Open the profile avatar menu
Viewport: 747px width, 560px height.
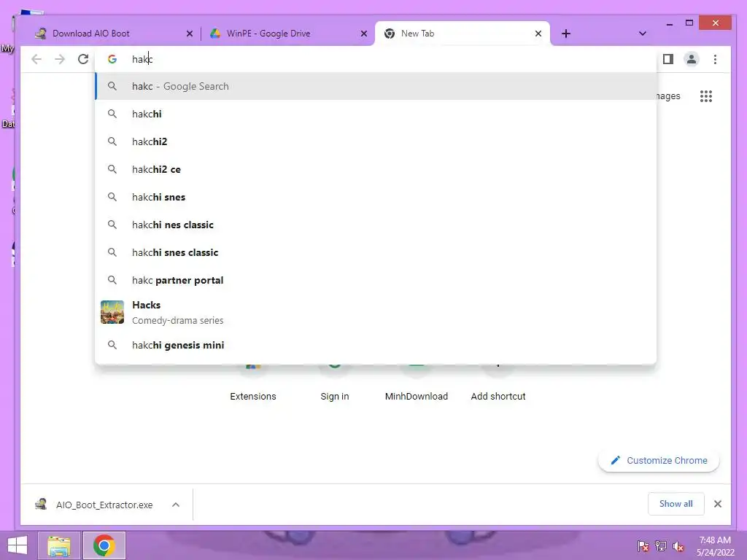692,59
